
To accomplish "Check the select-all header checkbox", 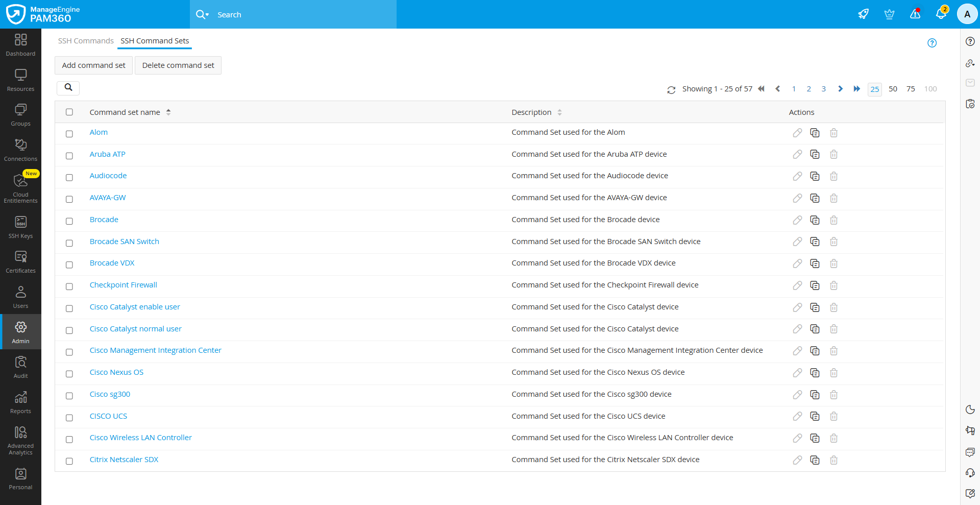I will [x=69, y=112].
